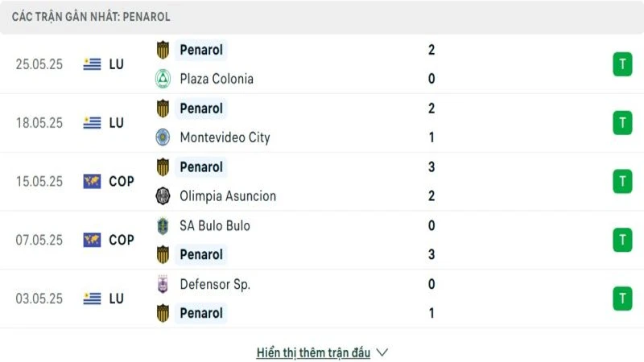
Task: Click the Defensor Sp. team name
Action: [215, 284]
